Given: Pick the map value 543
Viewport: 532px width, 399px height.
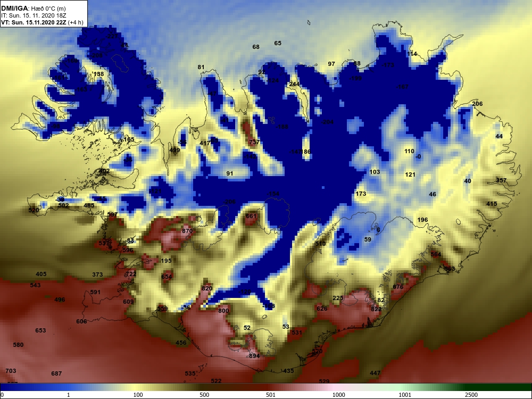Looking at the screenshot, I should pos(35,285).
